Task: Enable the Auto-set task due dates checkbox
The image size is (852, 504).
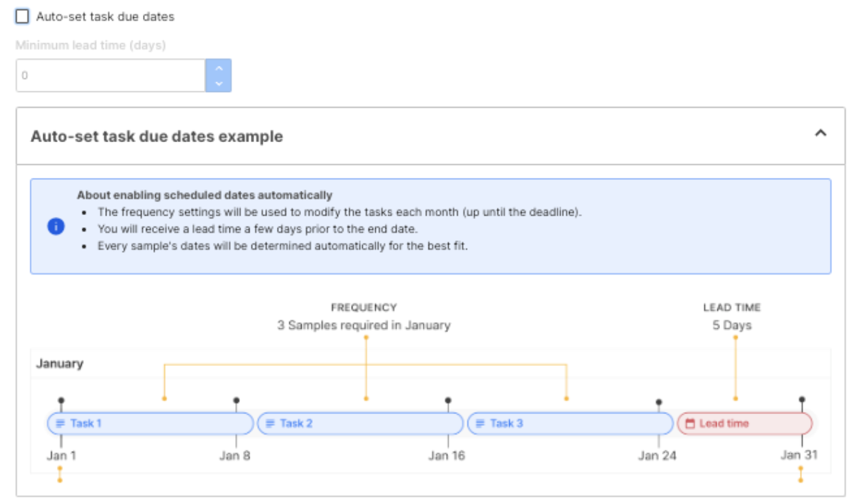Action: (x=22, y=16)
